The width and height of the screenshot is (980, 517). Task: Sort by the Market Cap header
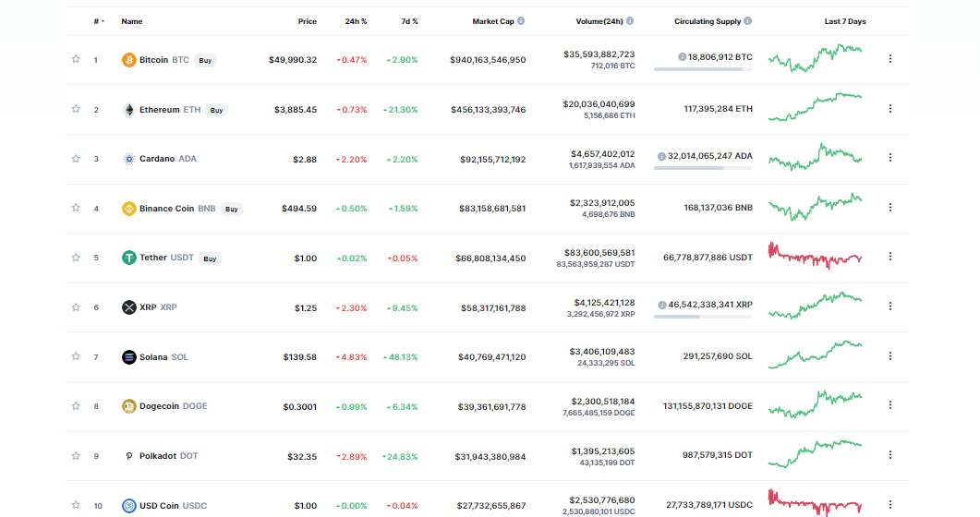pyautogui.click(x=493, y=21)
